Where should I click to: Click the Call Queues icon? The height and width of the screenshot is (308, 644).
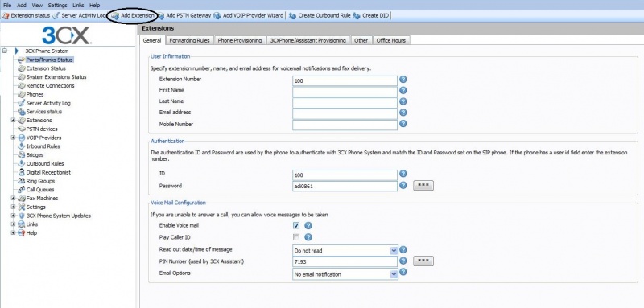(x=22, y=190)
